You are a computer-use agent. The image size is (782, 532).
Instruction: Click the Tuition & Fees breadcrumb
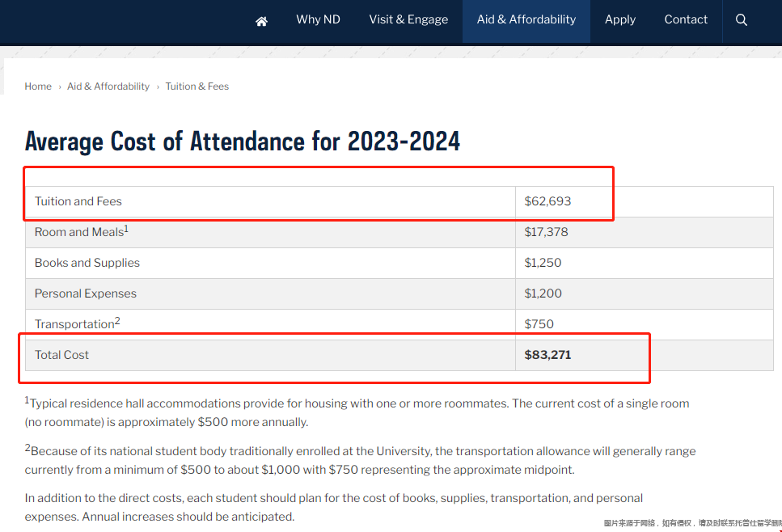(197, 87)
